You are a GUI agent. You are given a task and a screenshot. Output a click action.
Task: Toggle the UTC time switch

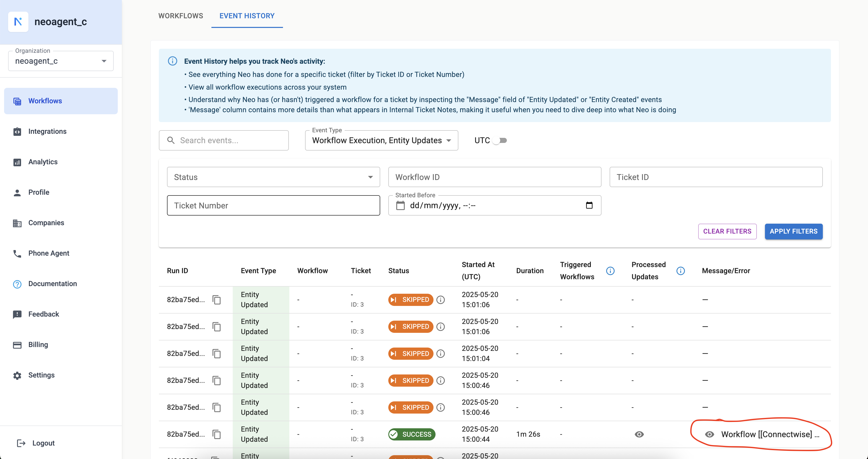[x=500, y=140]
